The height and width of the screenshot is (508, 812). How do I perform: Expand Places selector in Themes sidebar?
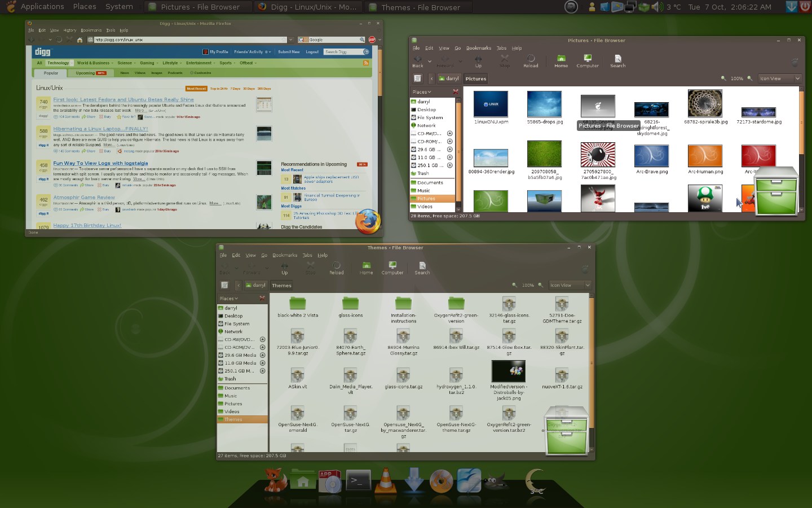point(229,299)
